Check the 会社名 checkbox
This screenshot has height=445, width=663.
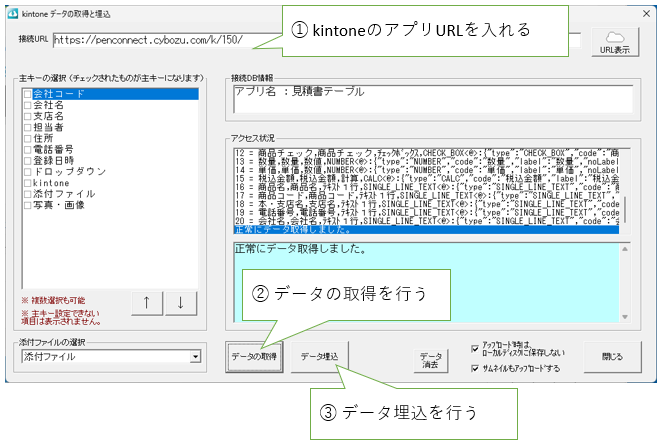(28, 105)
